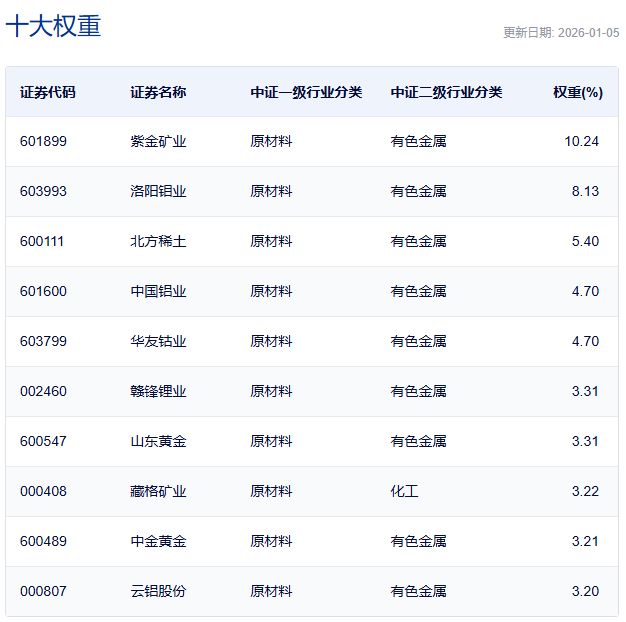Click the 8.13 weight value for 洛阳钼业
The height and width of the screenshot is (622, 626).
(585, 191)
